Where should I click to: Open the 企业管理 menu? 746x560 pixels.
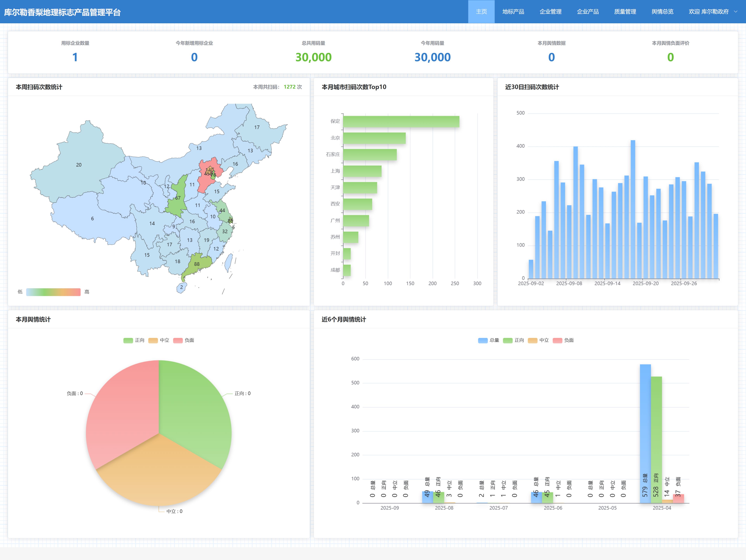pos(550,11)
